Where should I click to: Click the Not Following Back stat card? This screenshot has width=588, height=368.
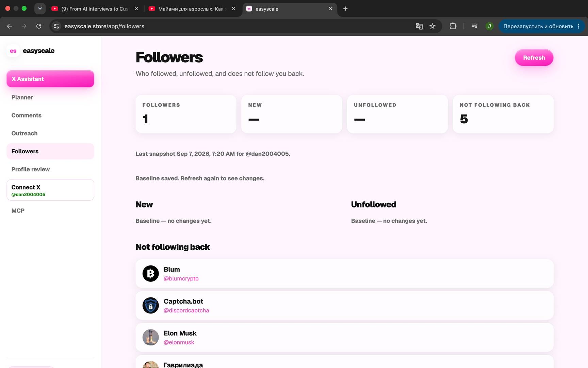[x=503, y=114]
